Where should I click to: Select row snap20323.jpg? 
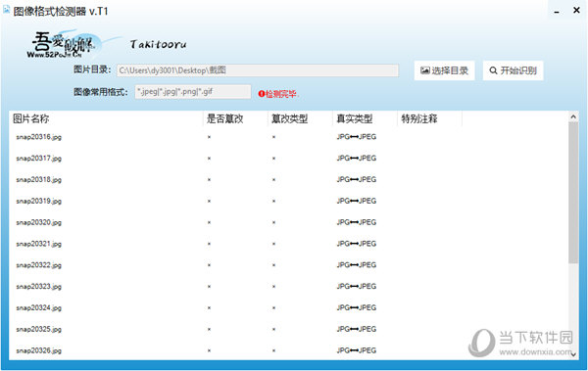click(289, 287)
